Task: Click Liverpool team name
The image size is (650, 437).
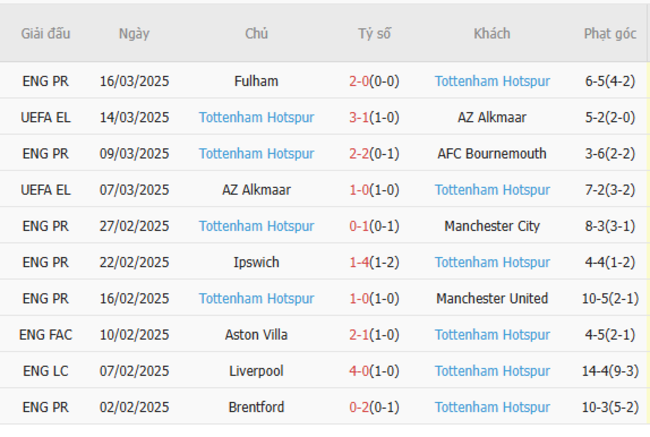Action: point(256,371)
